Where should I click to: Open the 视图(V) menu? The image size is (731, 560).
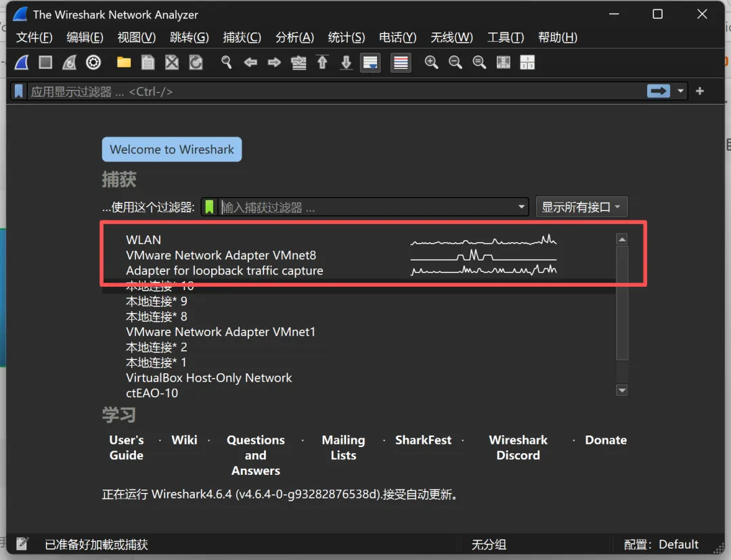137,37
